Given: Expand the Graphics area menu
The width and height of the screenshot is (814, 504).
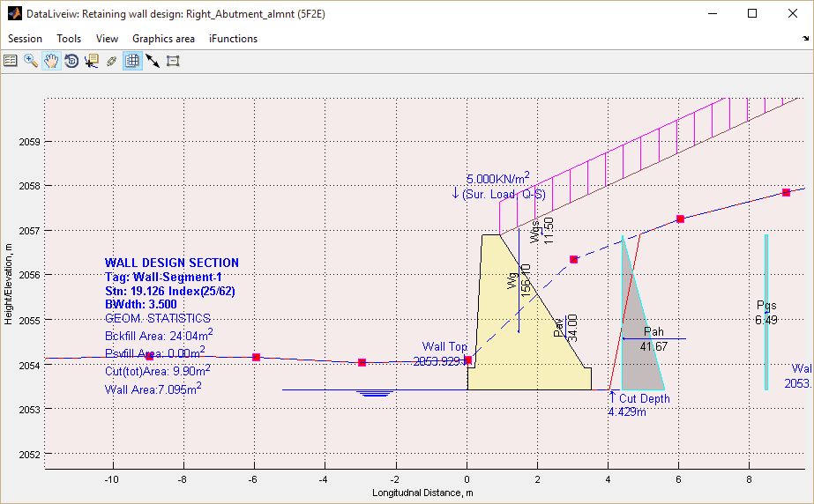Looking at the screenshot, I should (x=163, y=39).
